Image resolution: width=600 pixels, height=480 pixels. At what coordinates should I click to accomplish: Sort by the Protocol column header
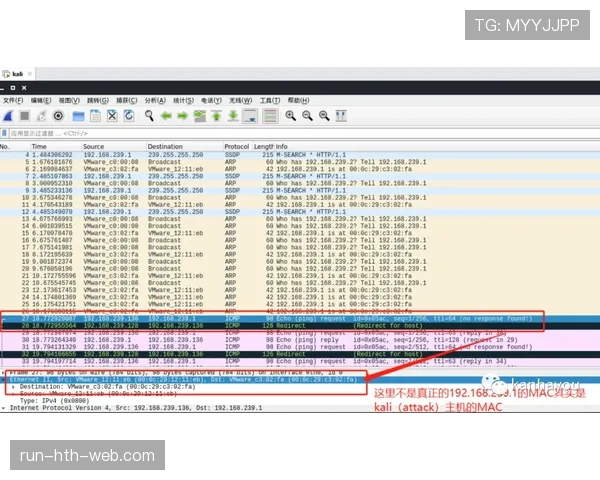pyautogui.click(x=236, y=147)
